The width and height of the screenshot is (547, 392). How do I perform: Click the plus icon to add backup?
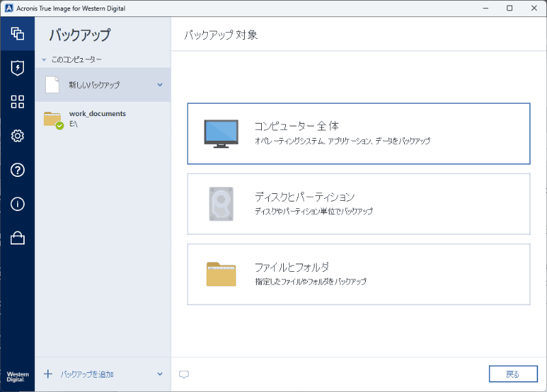[48, 374]
